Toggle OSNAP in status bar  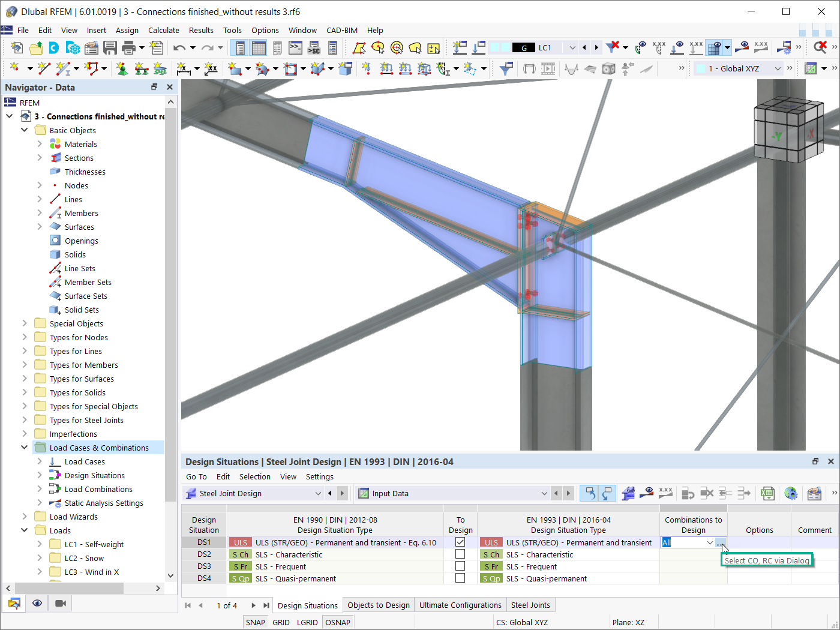click(x=338, y=622)
